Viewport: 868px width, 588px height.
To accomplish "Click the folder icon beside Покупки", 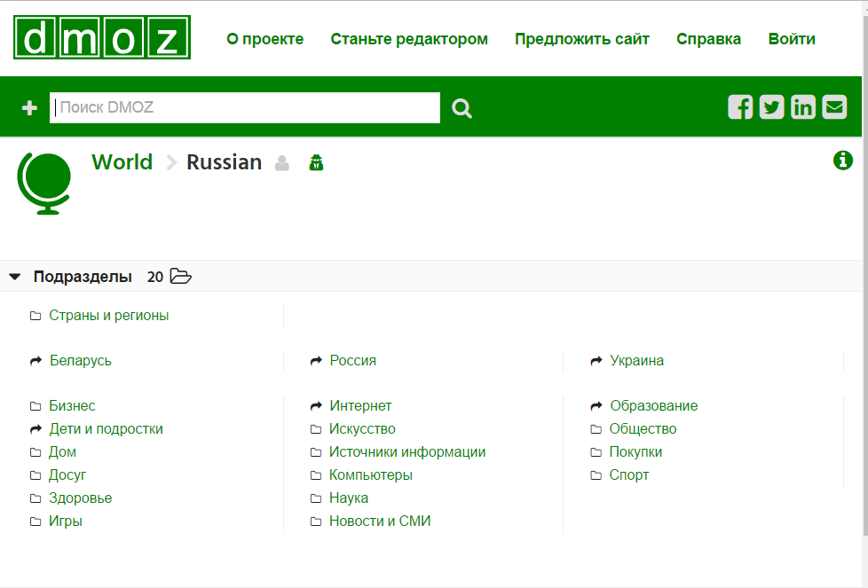I will coord(596,453).
